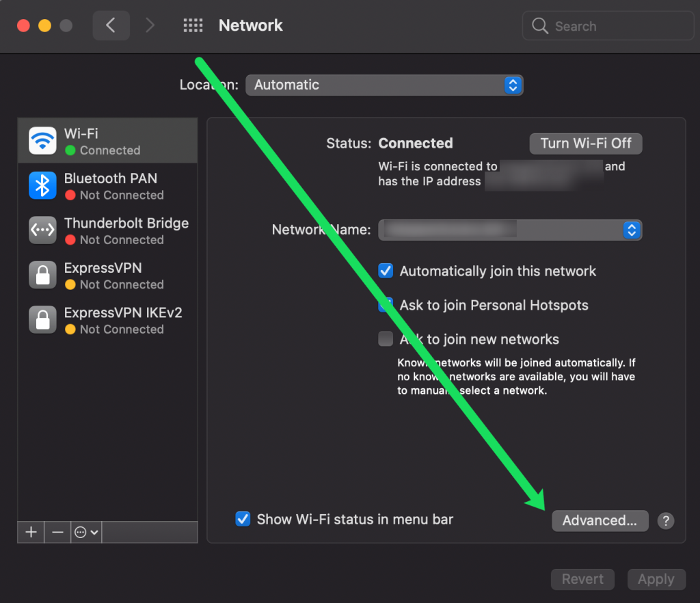This screenshot has height=603, width=700.
Task: Open the Network Name dropdown
Action: (x=509, y=230)
